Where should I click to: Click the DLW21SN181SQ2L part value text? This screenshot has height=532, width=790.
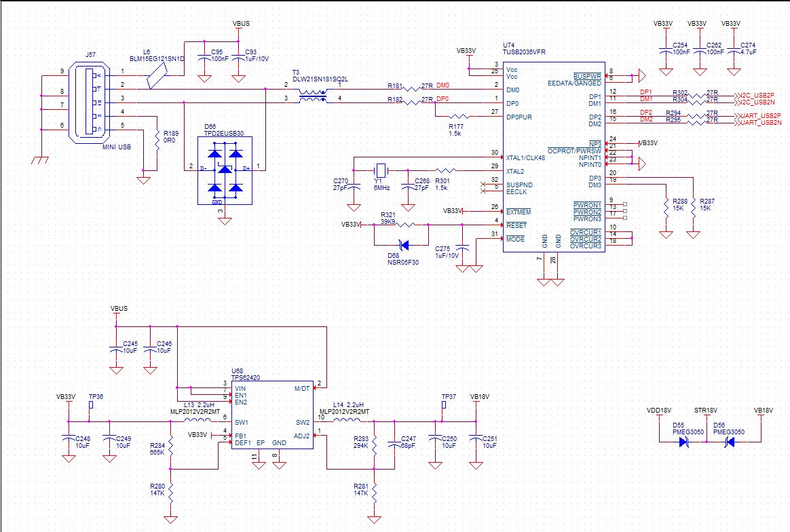(x=320, y=79)
